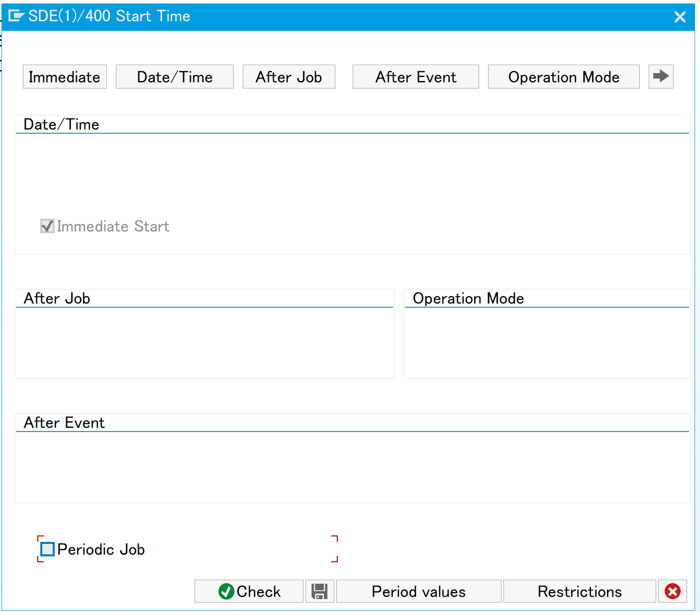
Task: Open the Period values dialog
Action: [x=418, y=591]
